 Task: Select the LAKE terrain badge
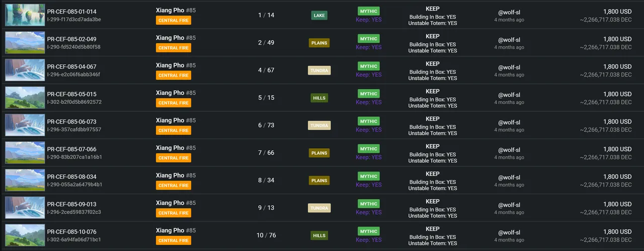tap(319, 16)
